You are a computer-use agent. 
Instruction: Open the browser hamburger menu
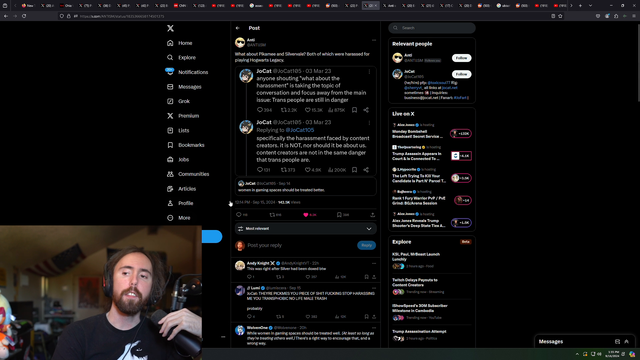(x=634, y=16)
